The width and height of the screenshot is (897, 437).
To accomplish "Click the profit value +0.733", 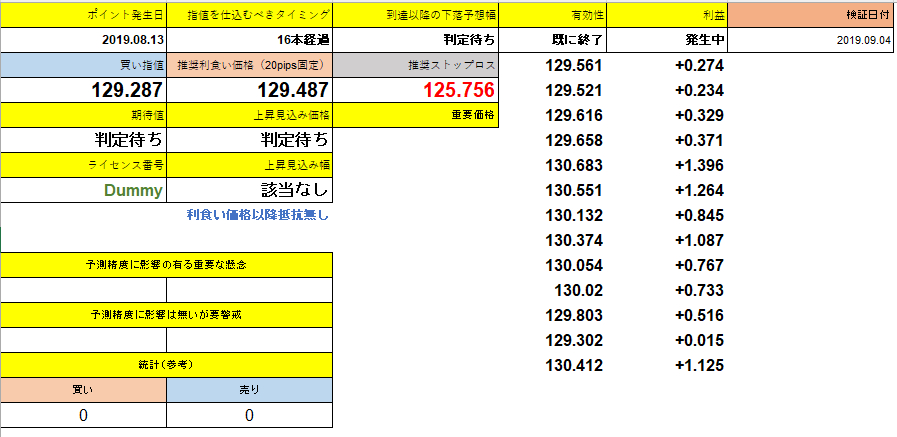I will 699,291.
